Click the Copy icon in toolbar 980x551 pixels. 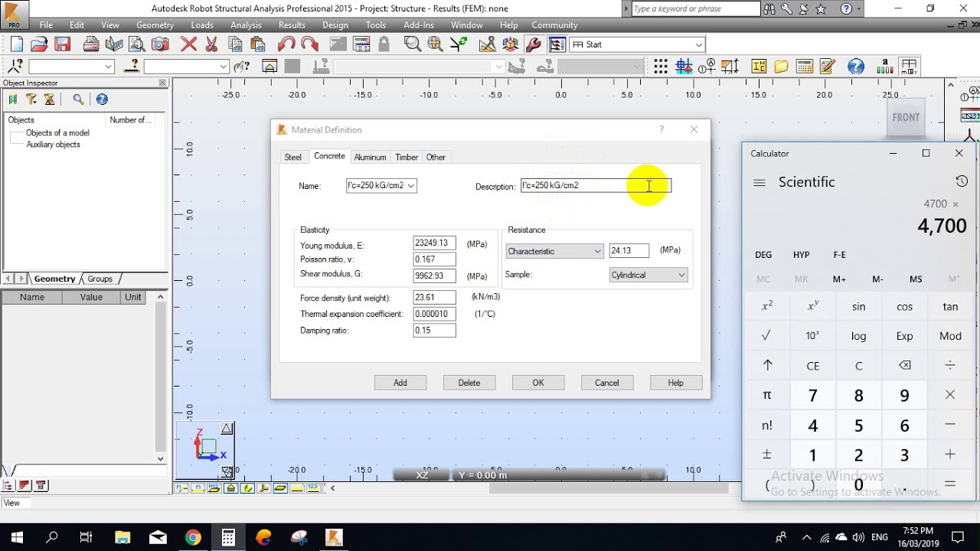pos(236,44)
